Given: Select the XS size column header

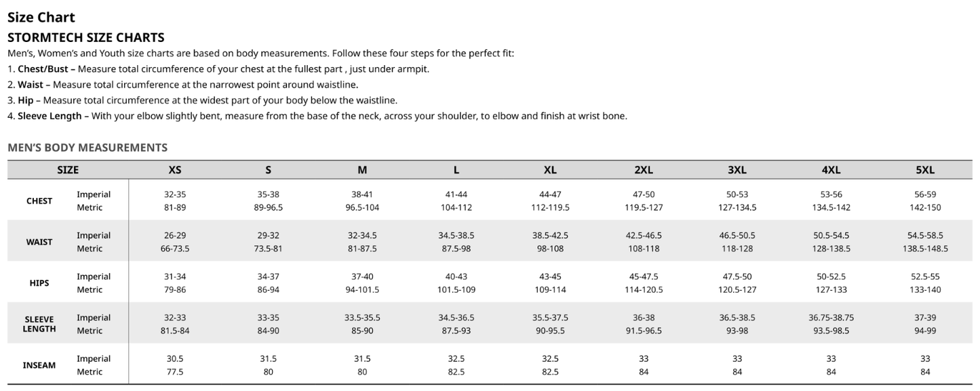Looking at the screenshot, I should pos(175,170).
